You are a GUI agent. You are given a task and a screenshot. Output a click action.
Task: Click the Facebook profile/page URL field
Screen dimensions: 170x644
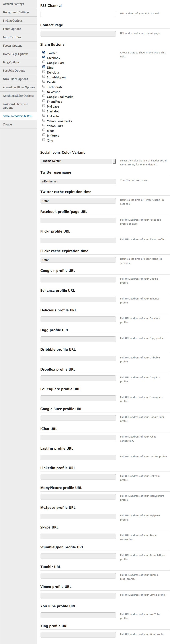click(x=78, y=220)
